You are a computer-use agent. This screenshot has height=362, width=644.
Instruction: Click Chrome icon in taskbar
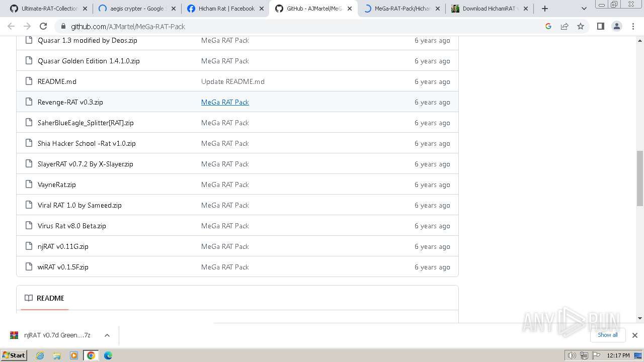pos(91,355)
